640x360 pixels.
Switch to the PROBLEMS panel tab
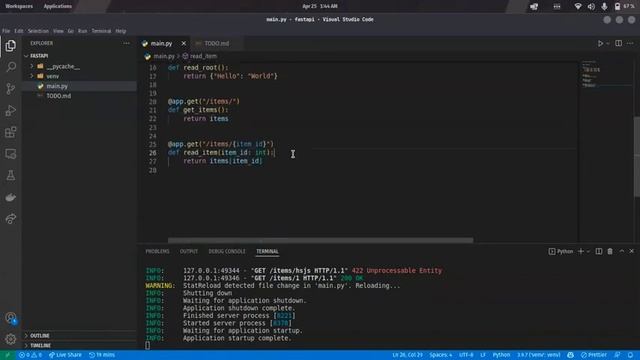[157, 251]
